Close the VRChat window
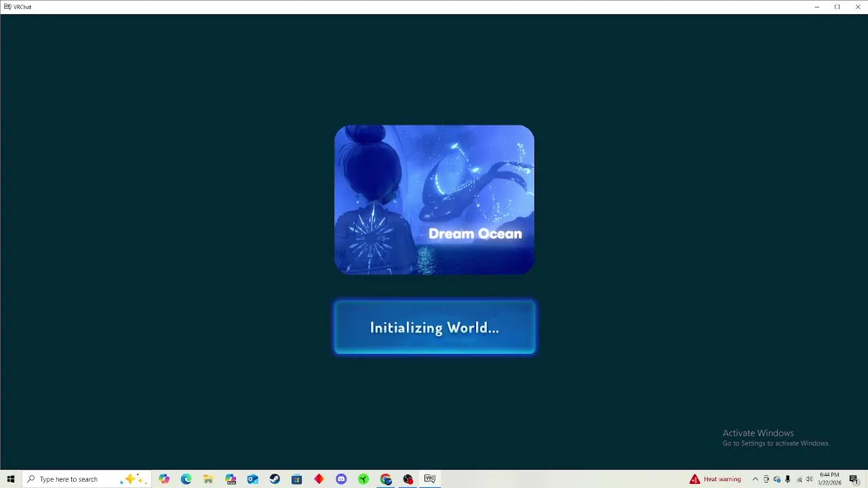Image resolution: width=868 pixels, height=488 pixels. pyautogui.click(x=857, y=7)
